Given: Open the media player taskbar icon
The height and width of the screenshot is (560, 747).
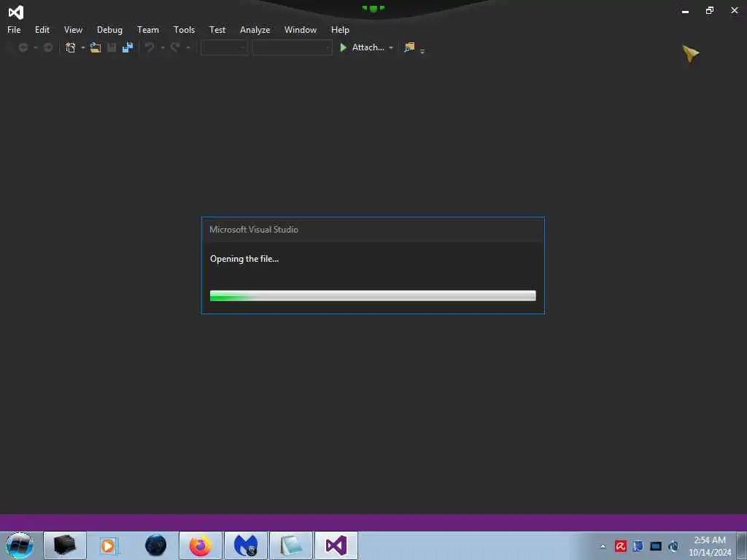Looking at the screenshot, I should point(109,545).
